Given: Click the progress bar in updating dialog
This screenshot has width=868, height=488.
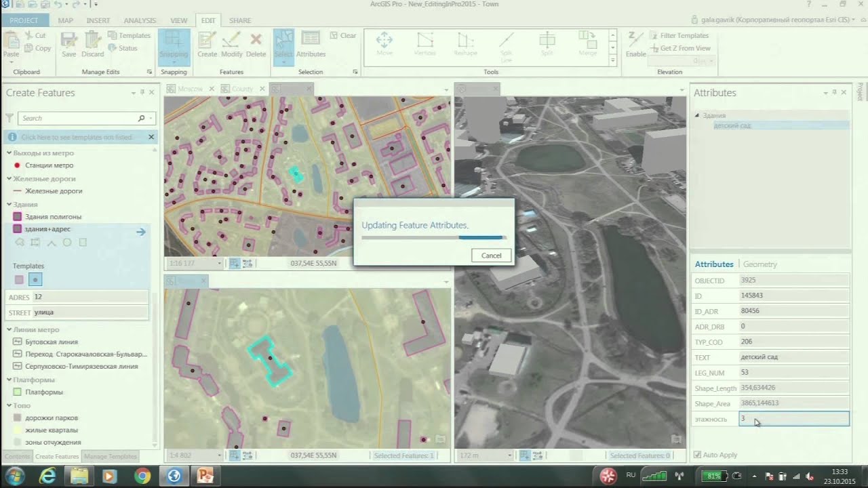Looking at the screenshot, I should click(x=433, y=238).
